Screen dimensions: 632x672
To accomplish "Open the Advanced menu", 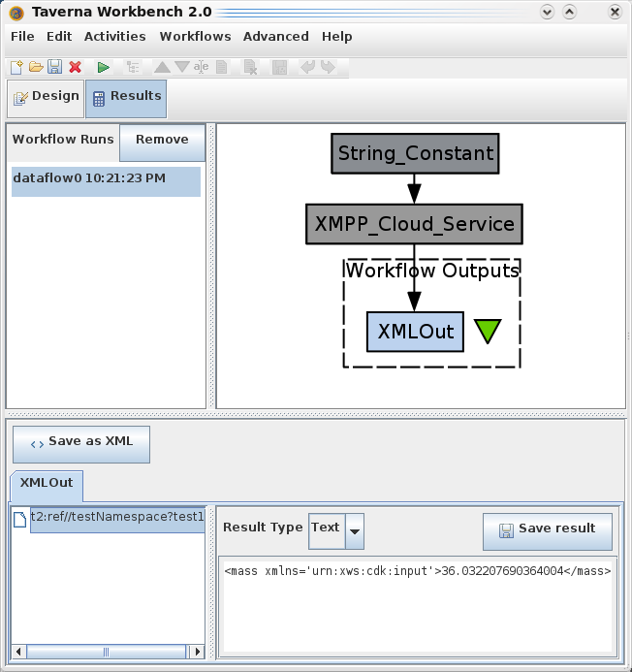I will coord(275,36).
